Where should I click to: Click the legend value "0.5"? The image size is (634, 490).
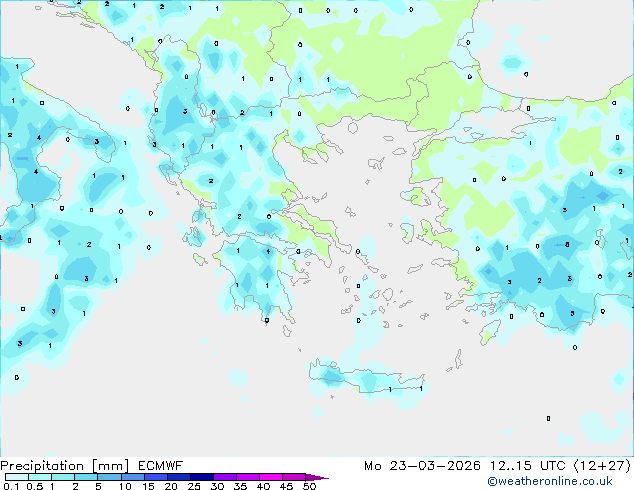[35, 486]
